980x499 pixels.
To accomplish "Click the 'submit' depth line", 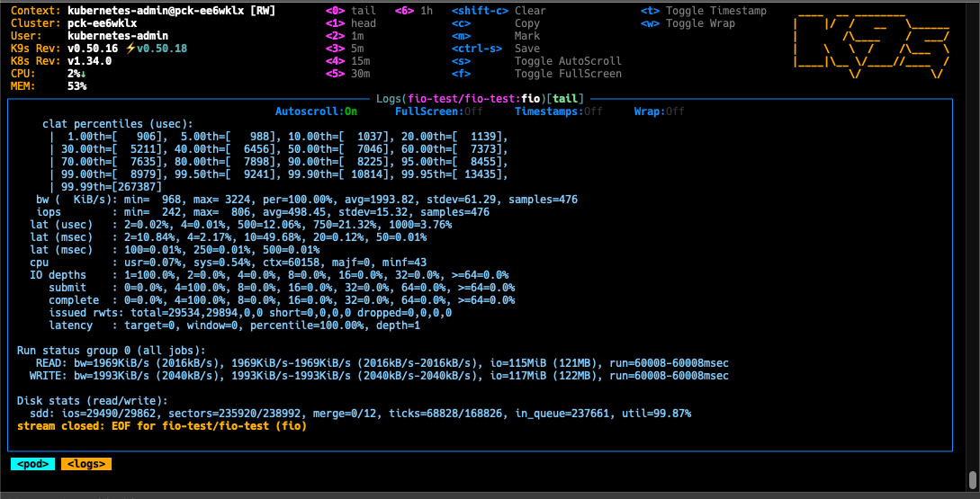I will (282, 288).
